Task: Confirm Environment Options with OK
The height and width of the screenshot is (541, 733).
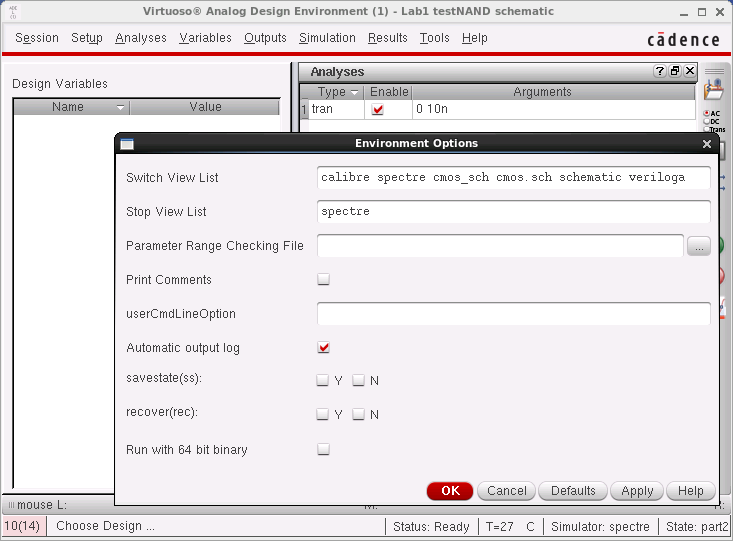Action: pos(450,491)
